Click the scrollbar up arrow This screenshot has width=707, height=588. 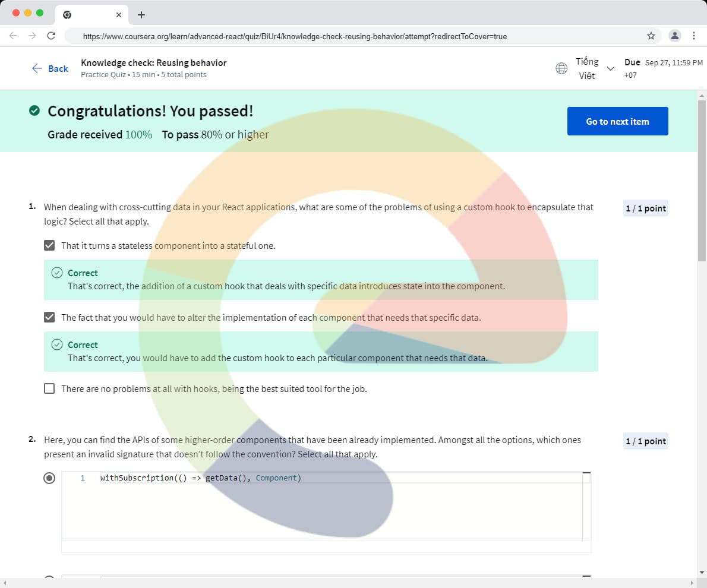(x=702, y=96)
